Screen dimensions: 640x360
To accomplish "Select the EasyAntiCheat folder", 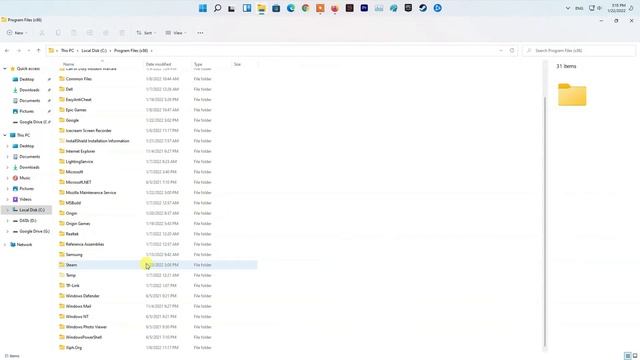I will tap(78, 100).
